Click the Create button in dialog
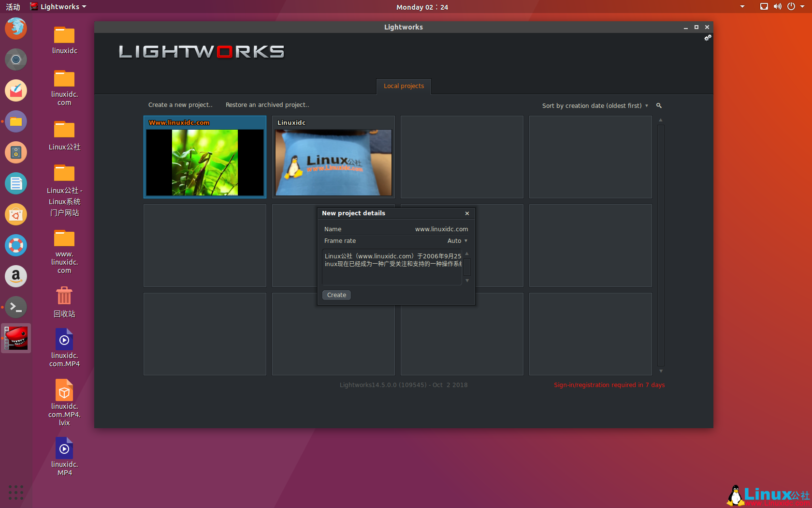The height and width of the screenshot is (508, 812). point(336,295)
